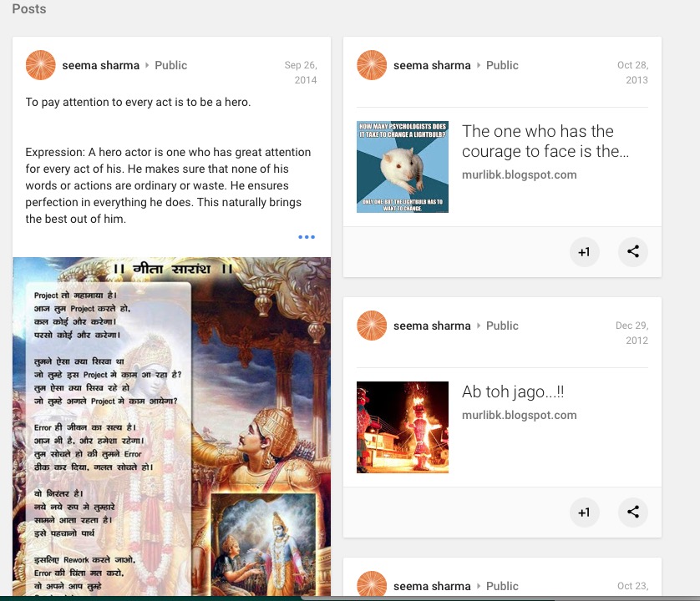Click the Sep 26, 2014 post date
Image resolution: width=700 pixels, height=601 pixels.
301,73
